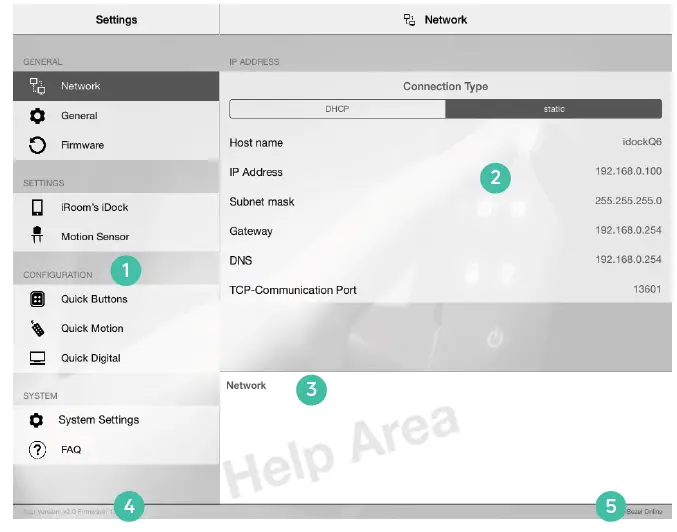The height and width of the screenshot is (532, 677).
Task: Click the SYSTEM section header
Action: pos(40,396)
